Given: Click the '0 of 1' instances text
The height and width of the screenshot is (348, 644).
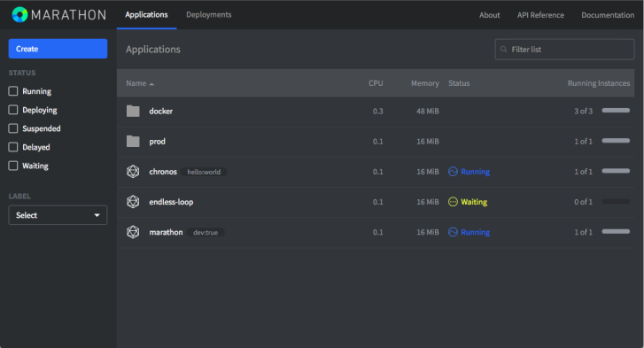Looking at the screenshot, I should [583, 202].
